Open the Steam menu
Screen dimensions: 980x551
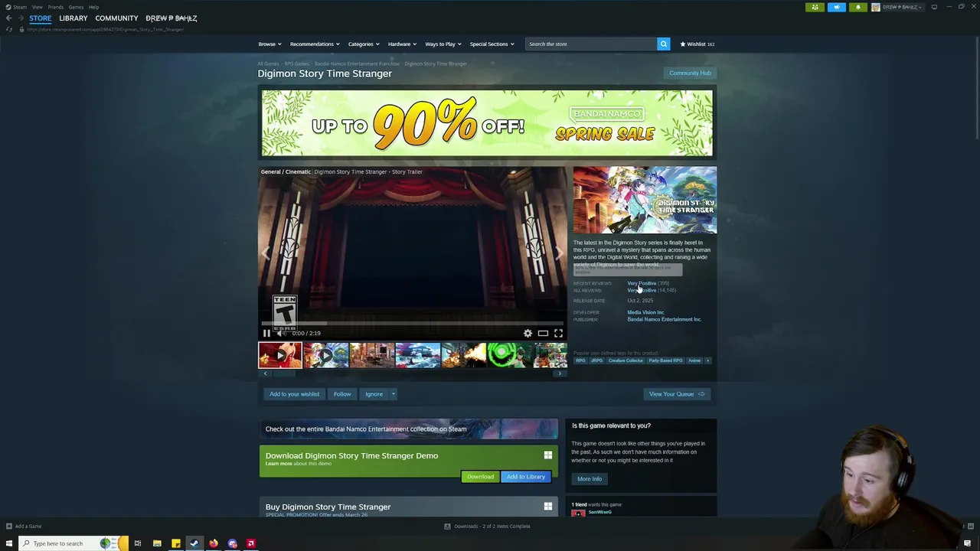click(17, 7)
